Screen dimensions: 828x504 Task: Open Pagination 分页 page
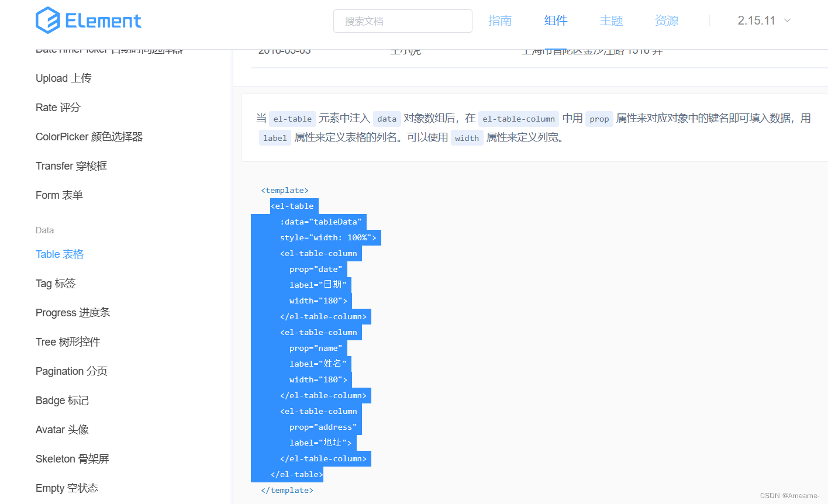click(x=71, y=371)
